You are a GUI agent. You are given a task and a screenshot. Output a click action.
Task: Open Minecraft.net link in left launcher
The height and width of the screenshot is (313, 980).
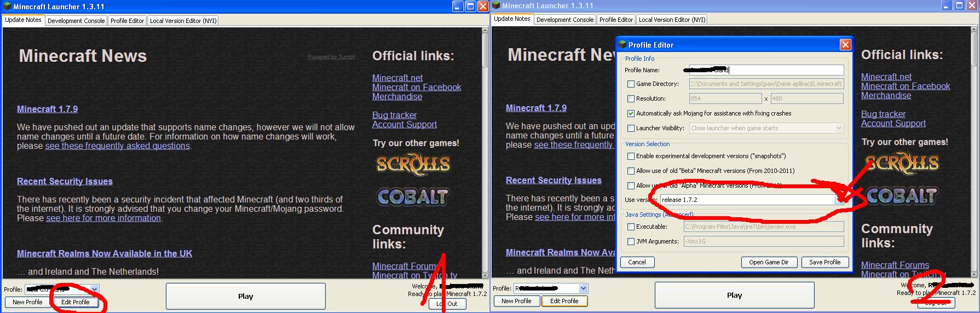coord(397,78)
